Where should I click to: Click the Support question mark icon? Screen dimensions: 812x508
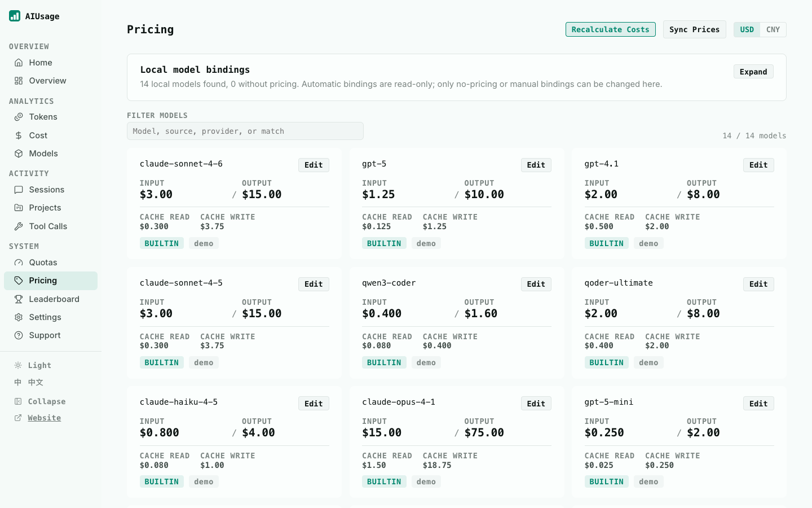(x=19, y=335)
